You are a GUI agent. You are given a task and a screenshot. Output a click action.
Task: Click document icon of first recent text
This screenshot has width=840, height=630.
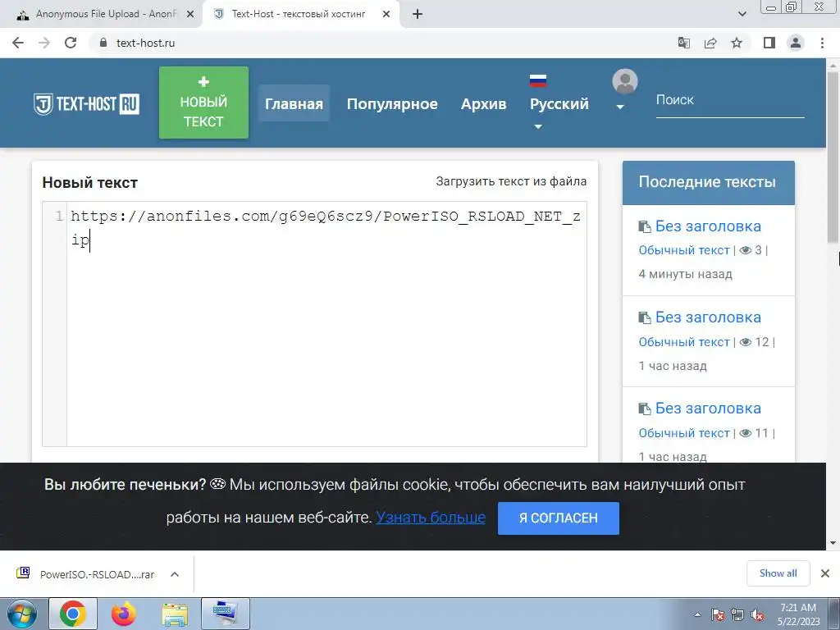click(645, 226)
